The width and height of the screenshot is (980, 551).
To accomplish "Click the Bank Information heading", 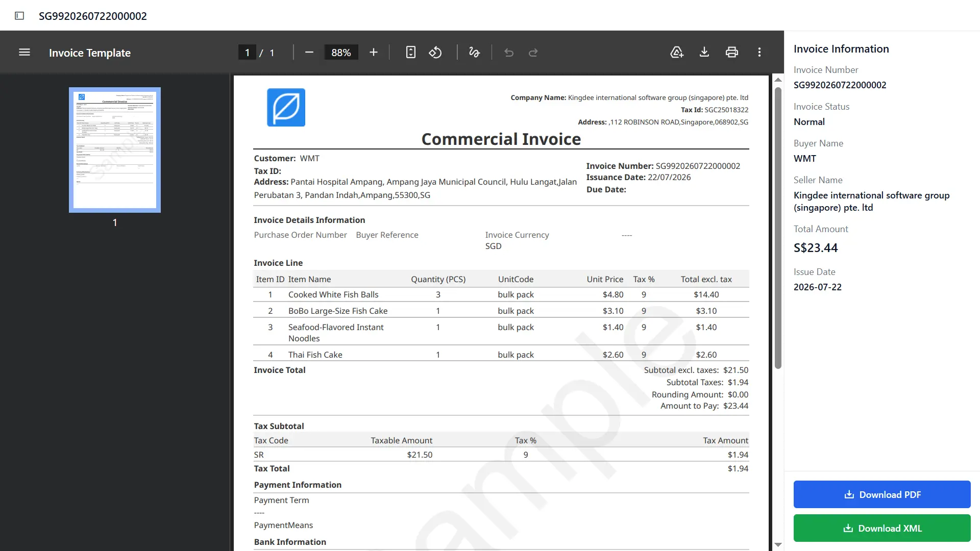I will [x=290, y=542].
